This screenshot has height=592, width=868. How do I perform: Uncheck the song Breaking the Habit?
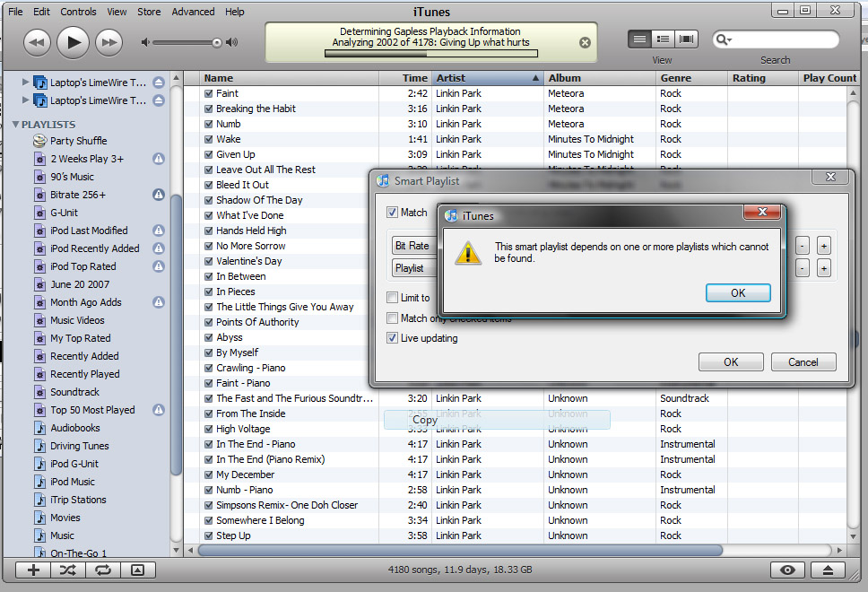point(209,109)
